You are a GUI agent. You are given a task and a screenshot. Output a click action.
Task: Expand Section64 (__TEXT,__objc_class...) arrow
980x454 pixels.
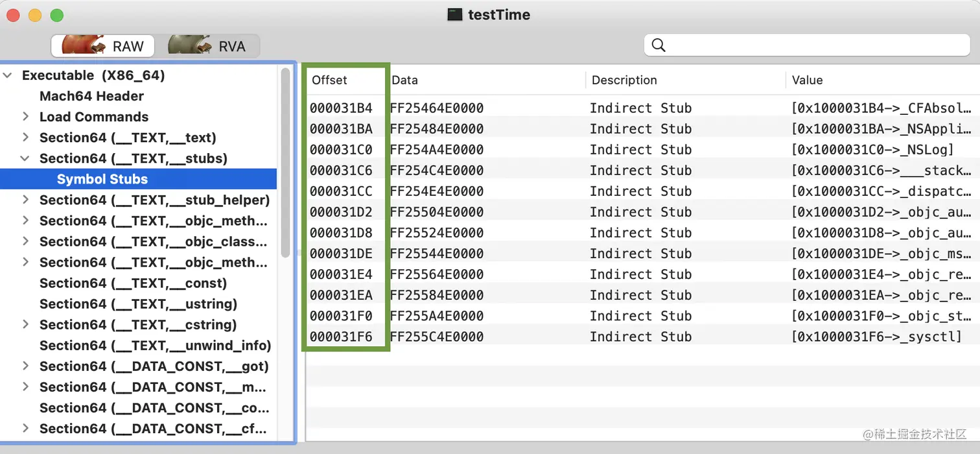pyautogui.click(x=26, y=241)
